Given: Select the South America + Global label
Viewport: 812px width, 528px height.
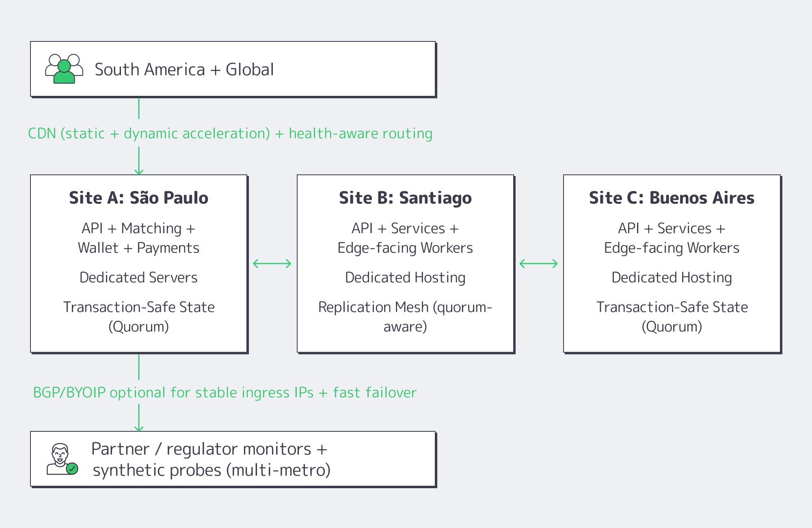Looking at the screenshot, I should (184, 69).
